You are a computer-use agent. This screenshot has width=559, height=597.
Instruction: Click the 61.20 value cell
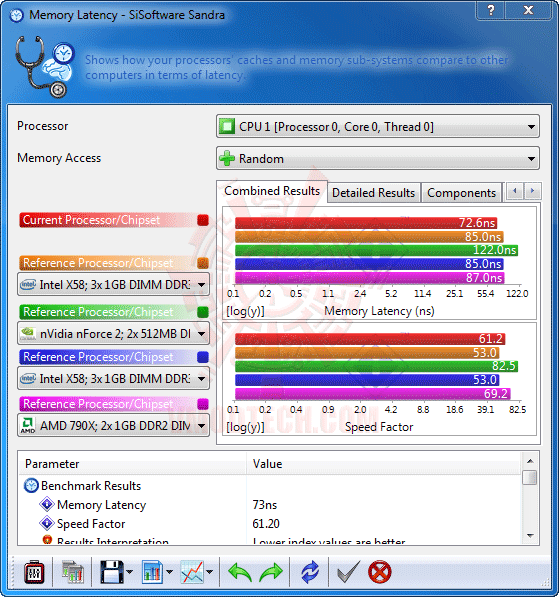[x=266, y=524]
